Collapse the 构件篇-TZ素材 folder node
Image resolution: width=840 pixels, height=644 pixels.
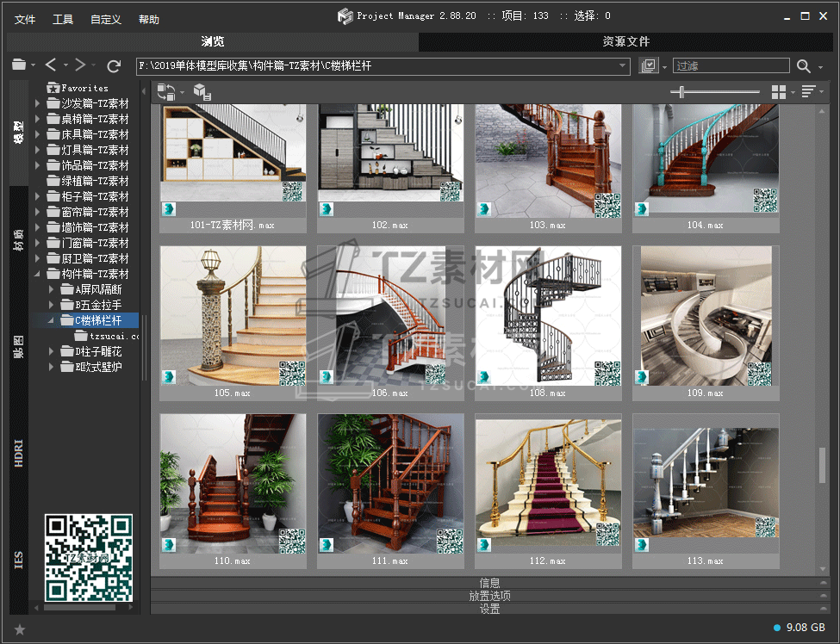(x=38, y=274)
